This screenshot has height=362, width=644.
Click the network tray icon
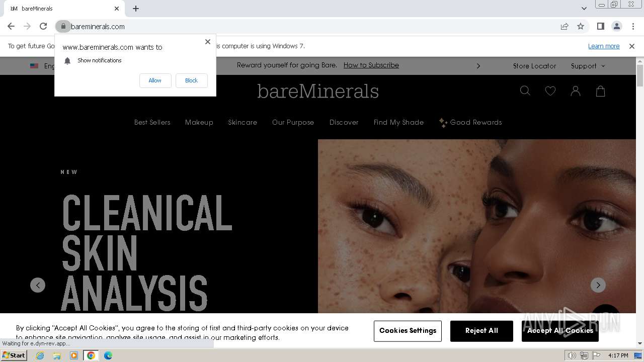[584, 355]
